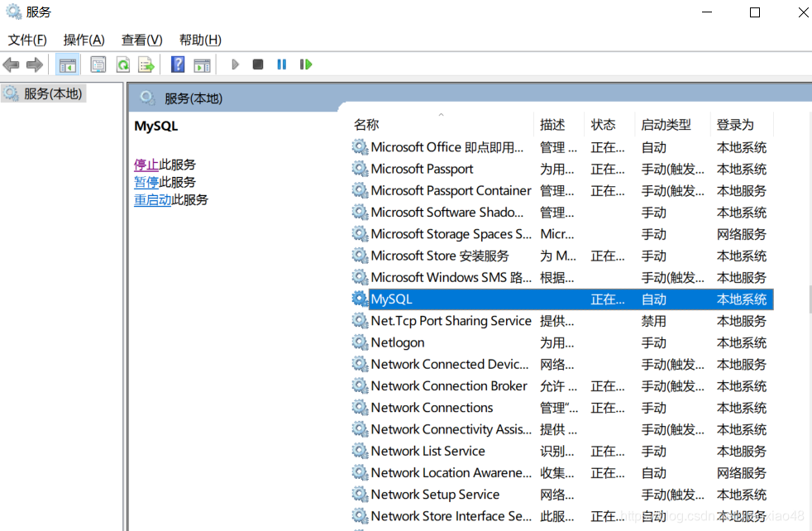Click the Back arrow toolbar icon
The image size is (812, 531).
click(x=12, y=65)
